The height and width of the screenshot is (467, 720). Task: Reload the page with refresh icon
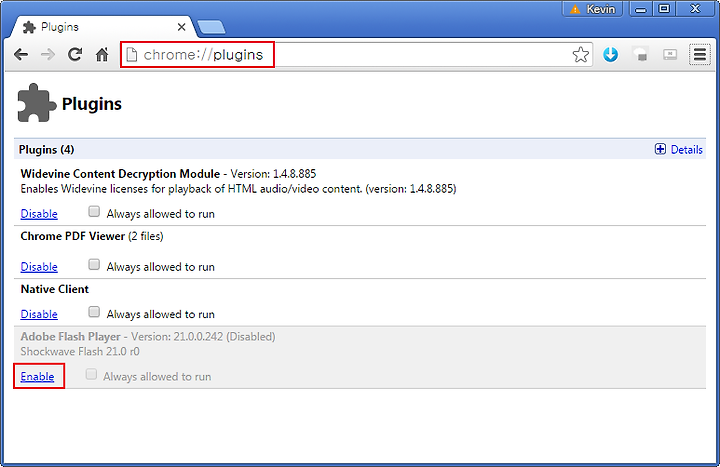[x=75, y=55]
